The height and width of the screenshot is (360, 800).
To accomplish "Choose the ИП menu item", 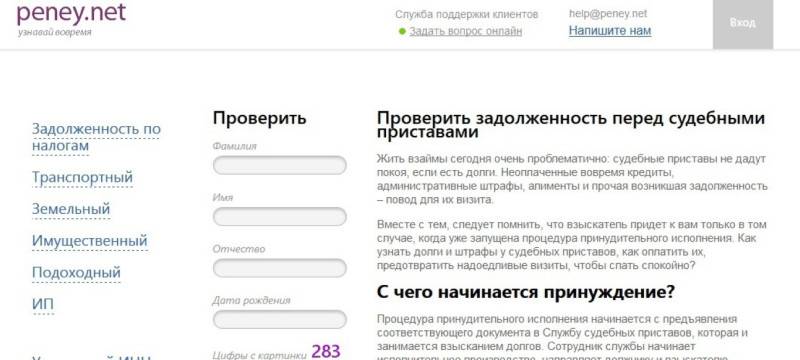I will click(43, 304).
